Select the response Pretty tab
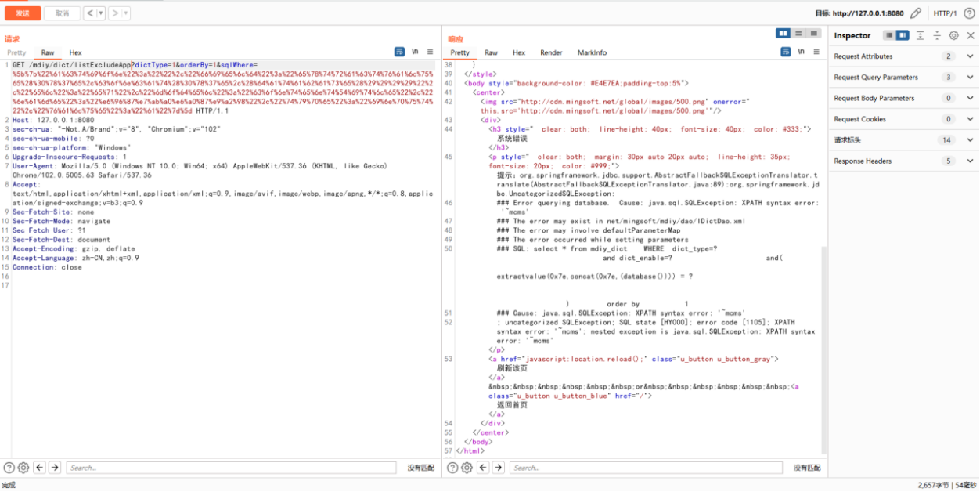This screenshot has width=980, height=492. coord(460,53)
